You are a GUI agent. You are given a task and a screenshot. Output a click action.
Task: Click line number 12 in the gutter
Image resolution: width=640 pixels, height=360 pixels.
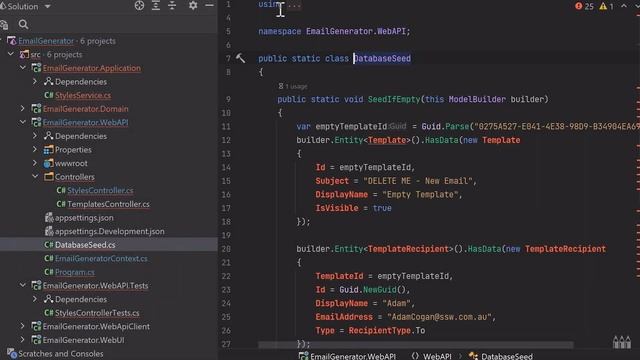click(226, 140)
